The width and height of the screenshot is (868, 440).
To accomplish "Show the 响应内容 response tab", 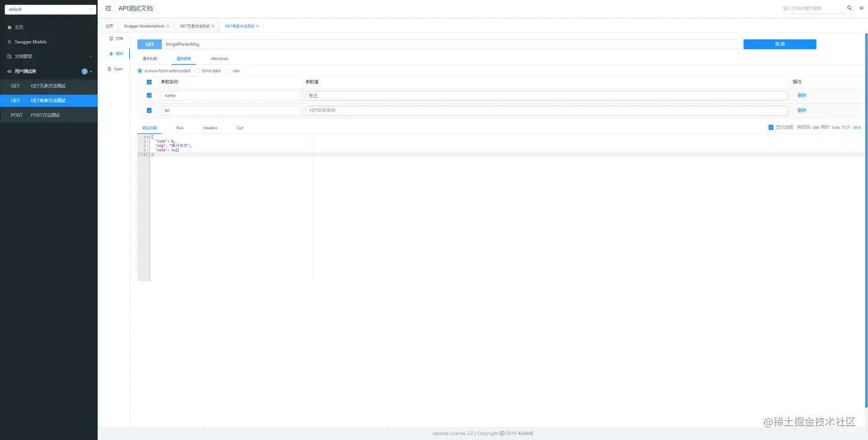I will coord(150,128).
